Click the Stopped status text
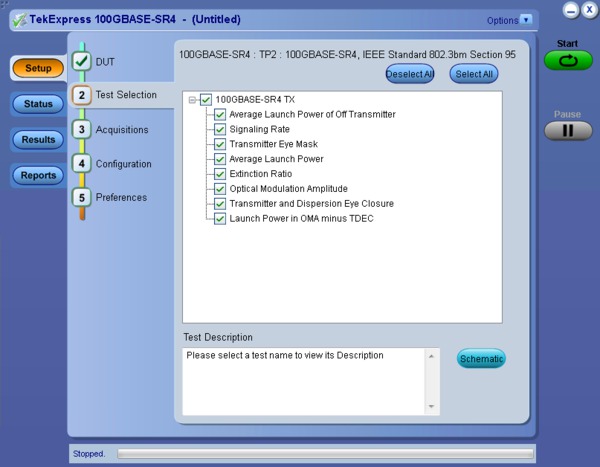The height and width of the screenshot is (467, 600). coord(89,454)
